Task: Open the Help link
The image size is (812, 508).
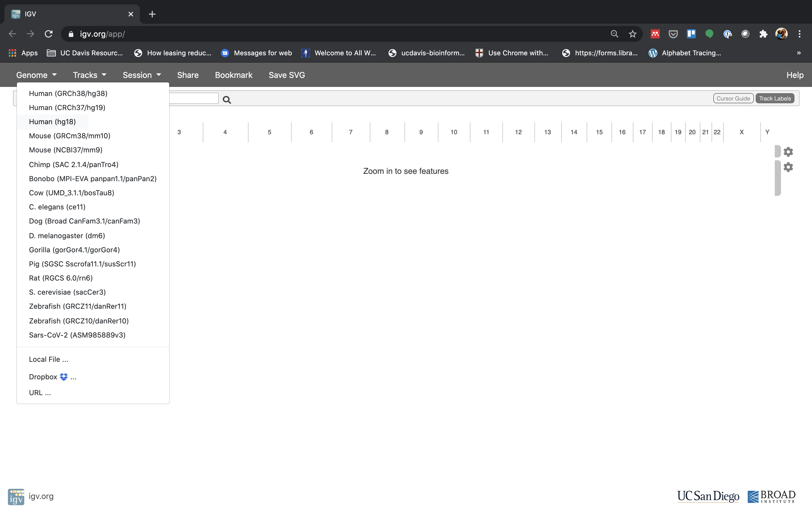Action: pyautogui.click(x=795, y=75)
